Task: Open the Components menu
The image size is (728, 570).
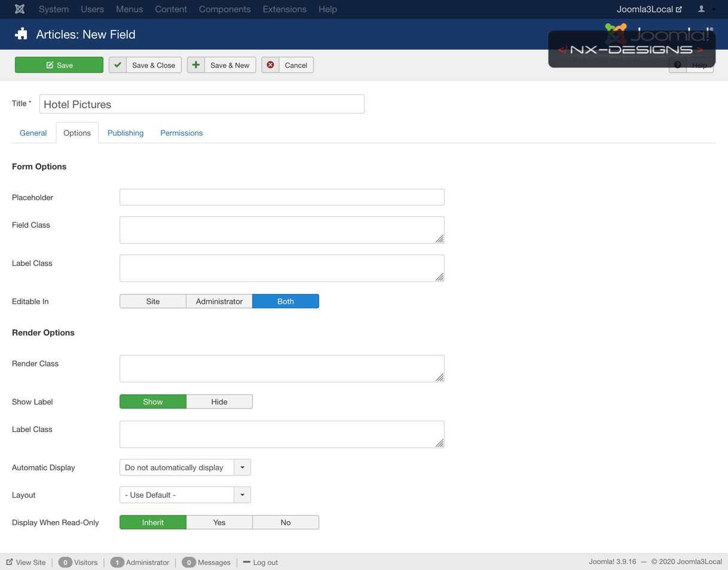Action: [225, 9]
